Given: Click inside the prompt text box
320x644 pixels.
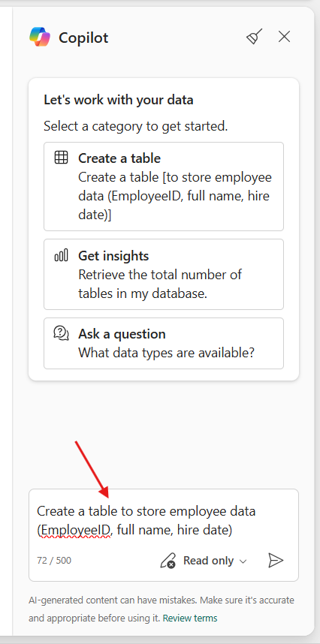Looking at the screenshot, I should coord(164,521).
